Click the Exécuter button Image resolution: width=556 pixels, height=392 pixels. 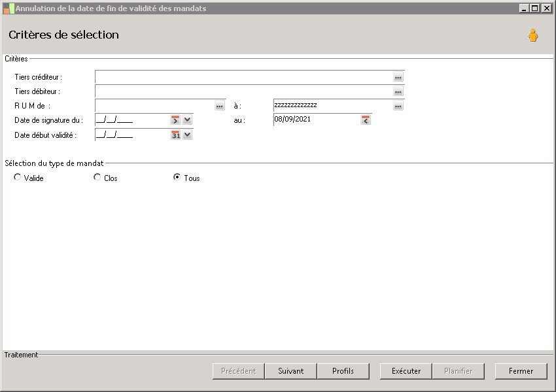tap(406, 371)
